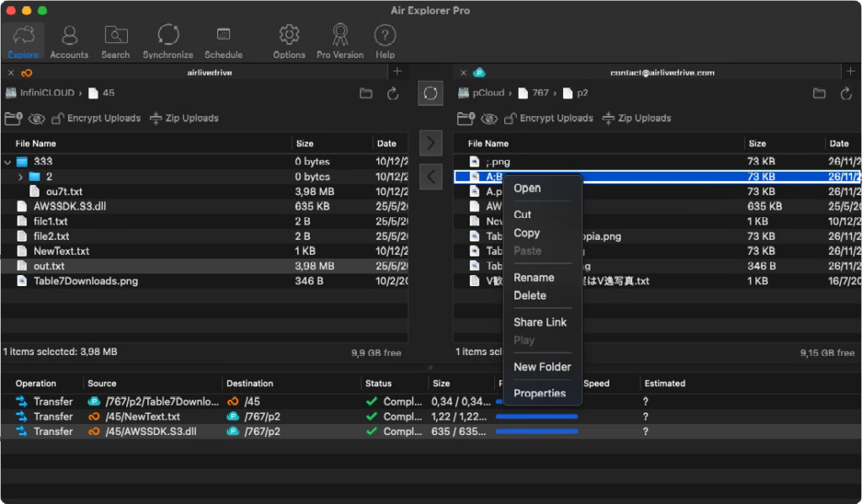
Task: Select Copy in the context menu
Action: point(526,233)
